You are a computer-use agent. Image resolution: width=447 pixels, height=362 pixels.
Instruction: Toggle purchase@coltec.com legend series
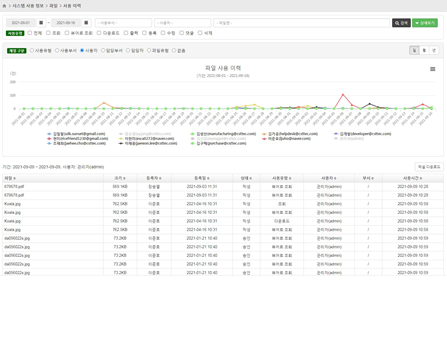[x=218, y=143]
